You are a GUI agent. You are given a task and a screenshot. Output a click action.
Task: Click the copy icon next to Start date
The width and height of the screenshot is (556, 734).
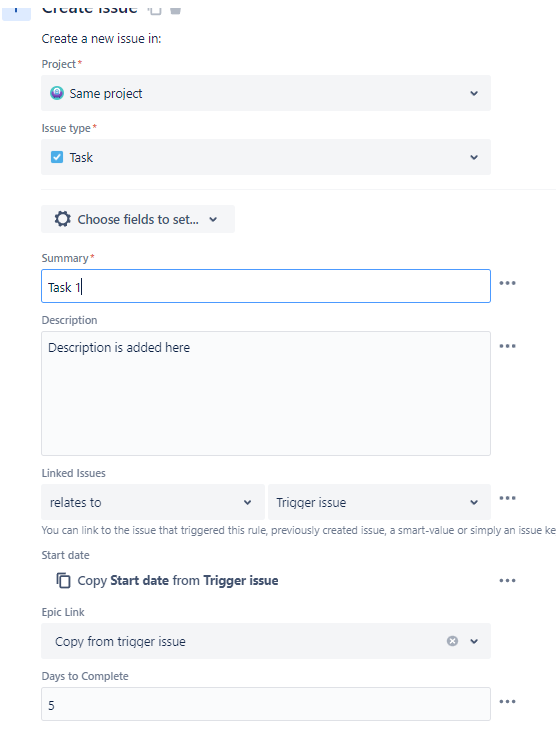point(63,580)
